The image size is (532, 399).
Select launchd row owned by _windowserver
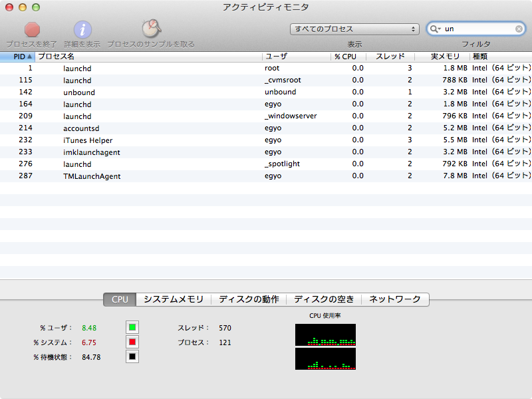(x=266, y=116)
